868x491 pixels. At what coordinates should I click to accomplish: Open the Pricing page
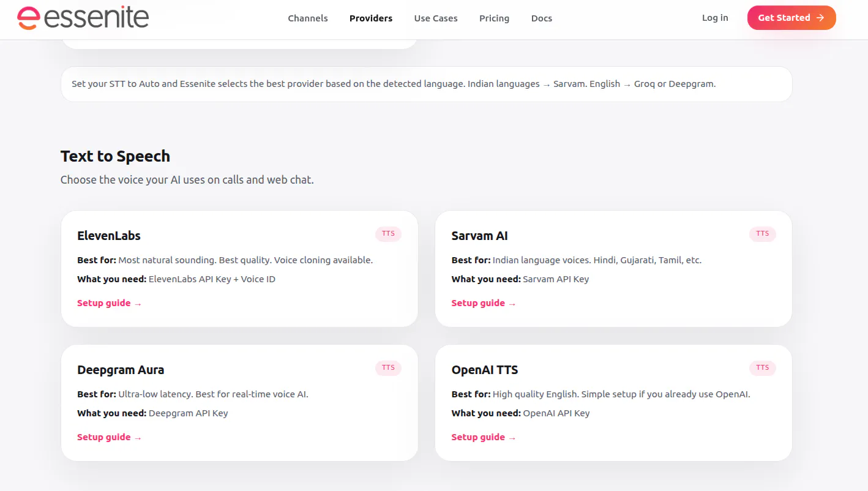(494, 18)
